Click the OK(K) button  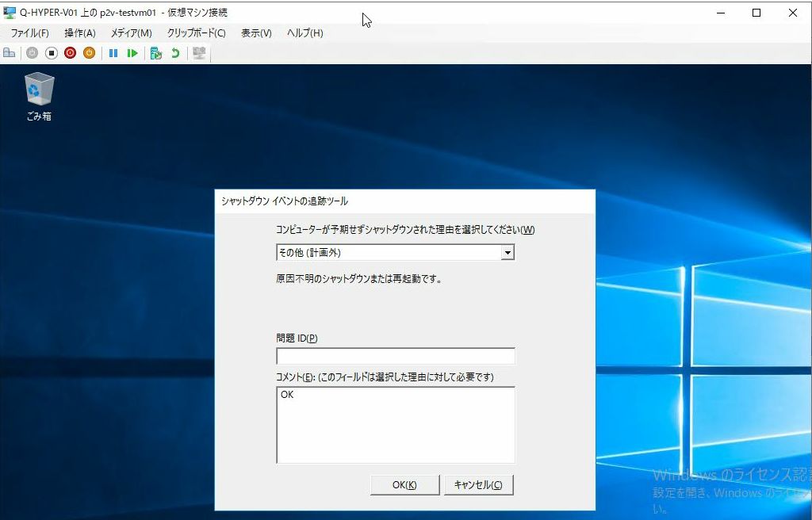tap(404, 485)
